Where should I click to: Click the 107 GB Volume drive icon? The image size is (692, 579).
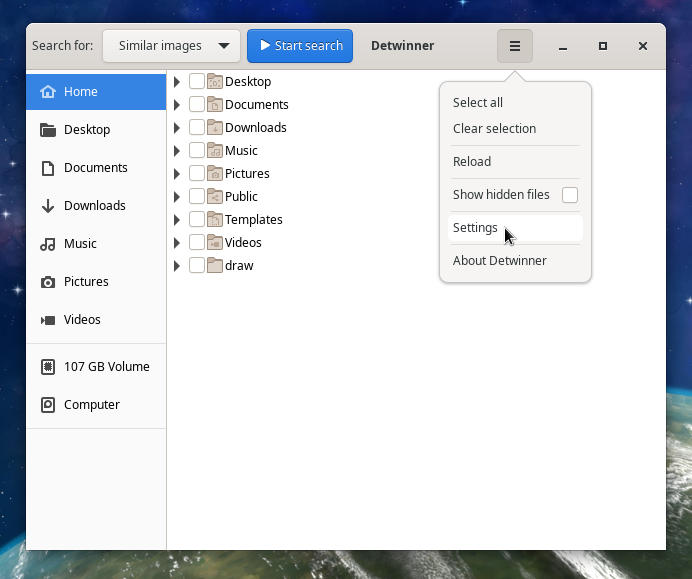pos(47,367)
